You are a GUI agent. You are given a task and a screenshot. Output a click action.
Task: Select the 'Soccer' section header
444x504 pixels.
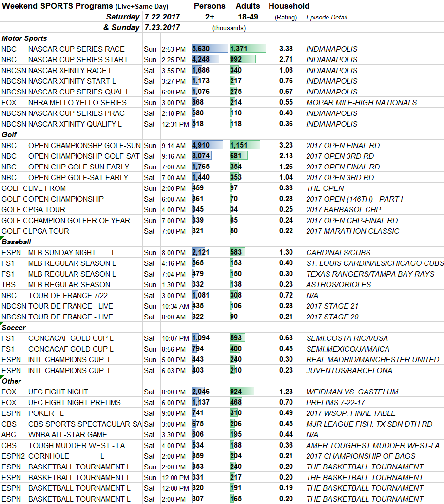14,328
